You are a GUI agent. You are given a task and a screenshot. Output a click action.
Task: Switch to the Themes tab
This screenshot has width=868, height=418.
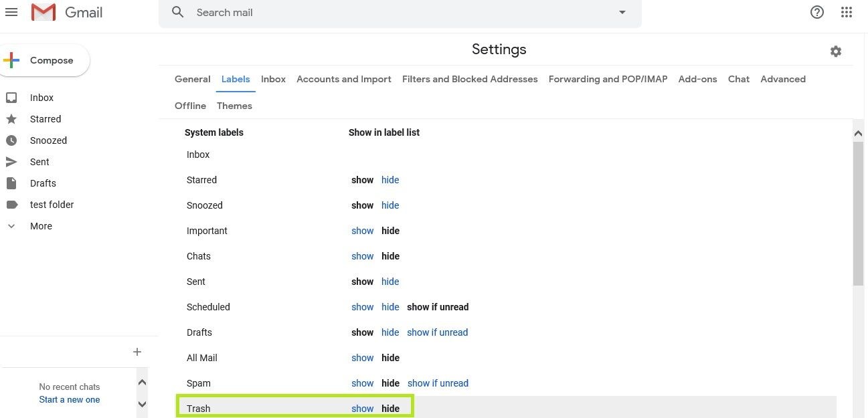coord(234,106)
